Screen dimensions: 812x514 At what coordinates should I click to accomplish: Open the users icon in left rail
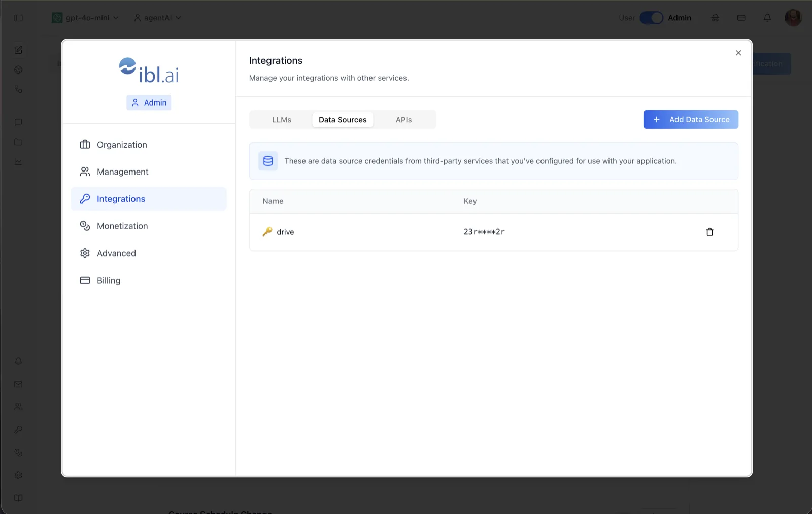click(x=18, y=406)
